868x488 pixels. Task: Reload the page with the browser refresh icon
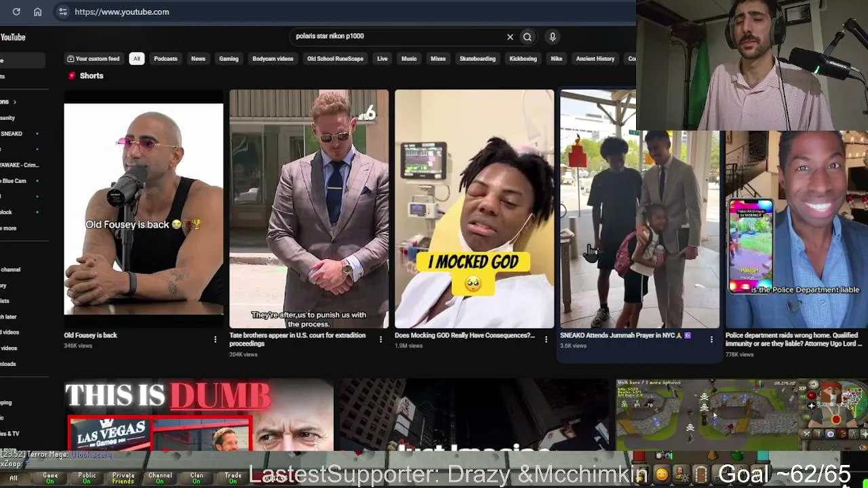[x=16, y=12]
